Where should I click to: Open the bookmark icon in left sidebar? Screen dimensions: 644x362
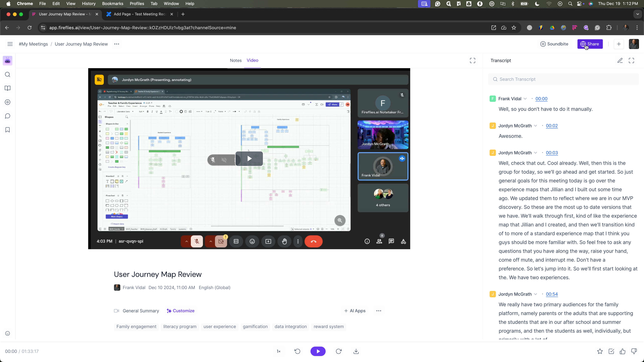tap(8, 130)
